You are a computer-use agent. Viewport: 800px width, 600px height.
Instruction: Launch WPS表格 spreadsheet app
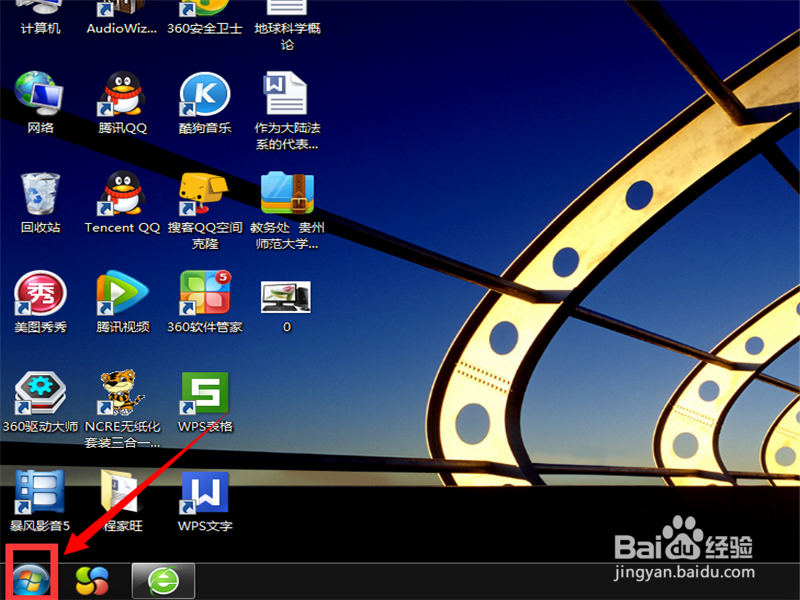205,401
